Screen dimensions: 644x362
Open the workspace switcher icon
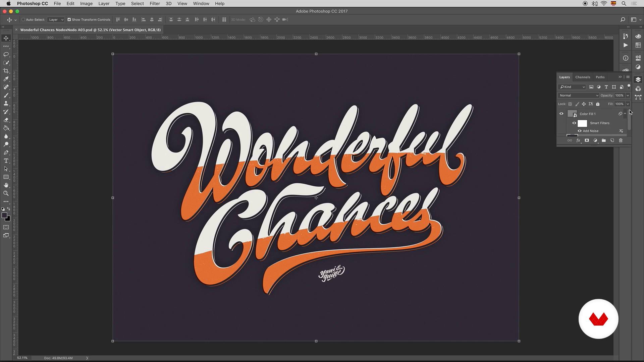tap(634, 19)
